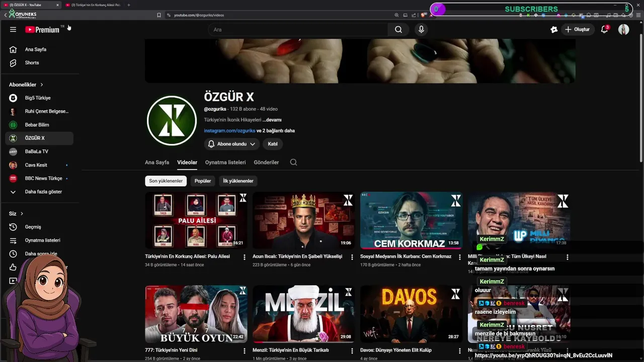Click the YouTube search input field
The image size is (644, 362).
point(298,30)
